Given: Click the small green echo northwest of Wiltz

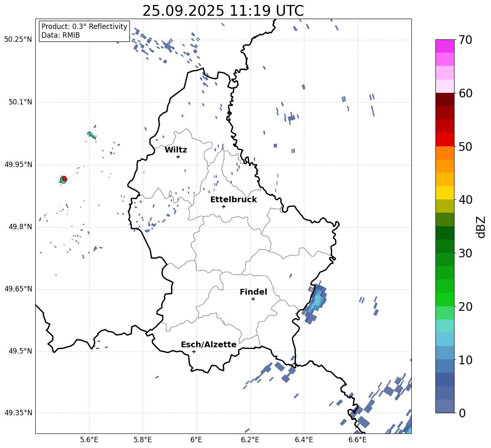Looking at the screenshot, I should (91, 135).
